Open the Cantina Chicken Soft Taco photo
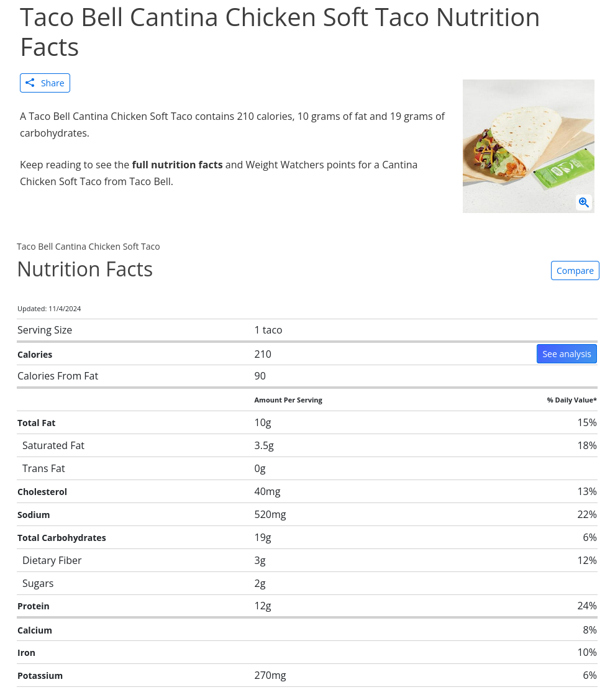The height and width of the screenshot is (700, 610). pos(528,146)
